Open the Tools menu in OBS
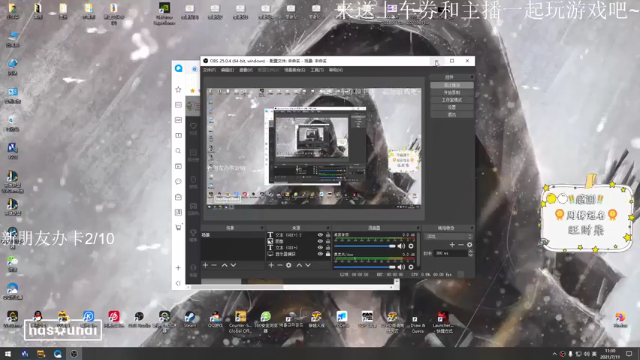 (x=317, y=70)
